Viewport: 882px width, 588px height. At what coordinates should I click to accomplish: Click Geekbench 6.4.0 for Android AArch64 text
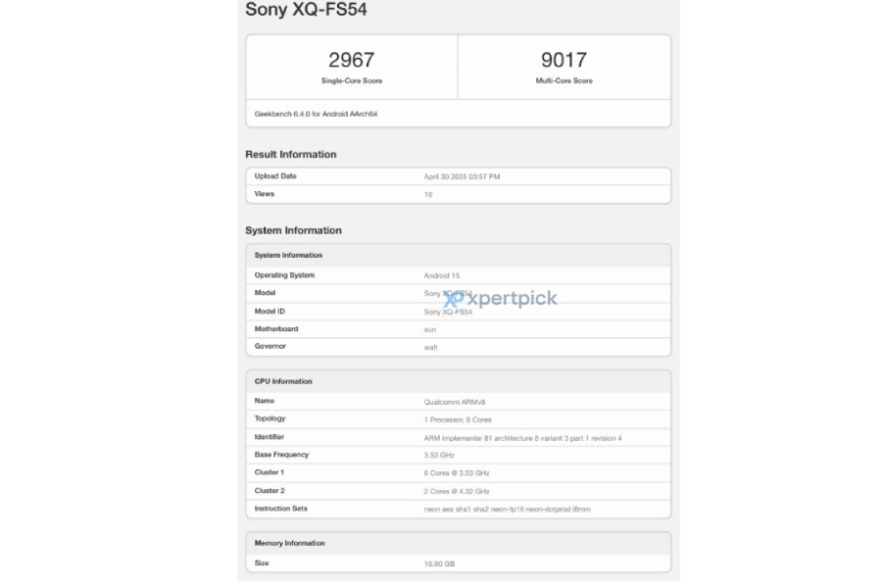point(316,114)
